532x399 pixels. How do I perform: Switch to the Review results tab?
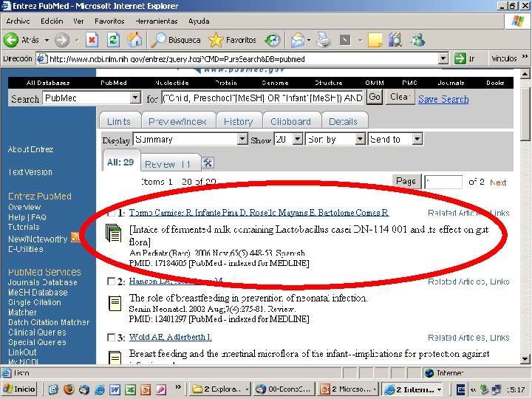click(171, 164)
